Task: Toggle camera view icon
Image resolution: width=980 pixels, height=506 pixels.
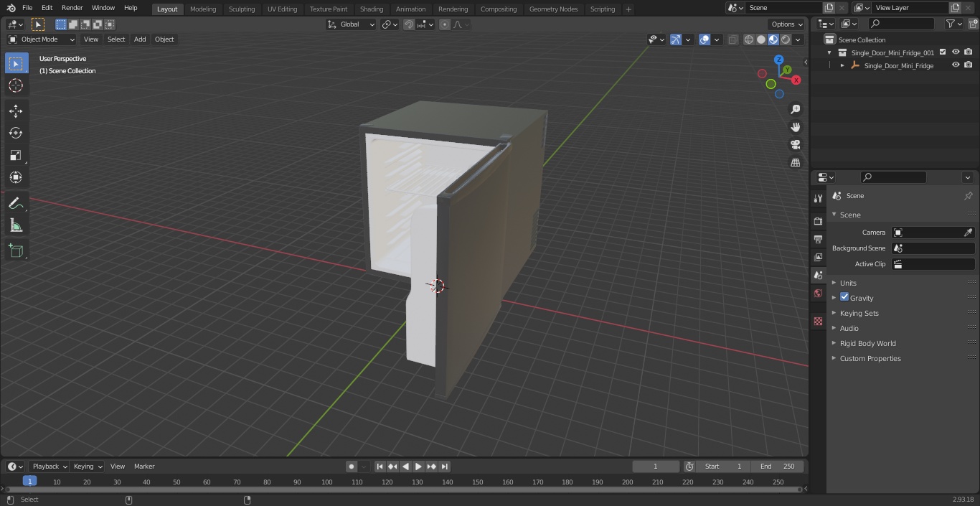Action: click(795, 145)
